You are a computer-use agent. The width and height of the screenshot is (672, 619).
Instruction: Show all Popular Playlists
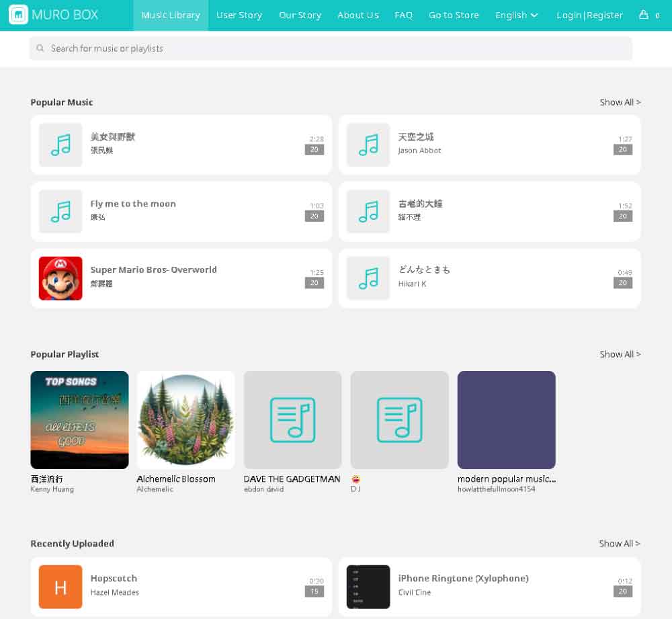620,354
